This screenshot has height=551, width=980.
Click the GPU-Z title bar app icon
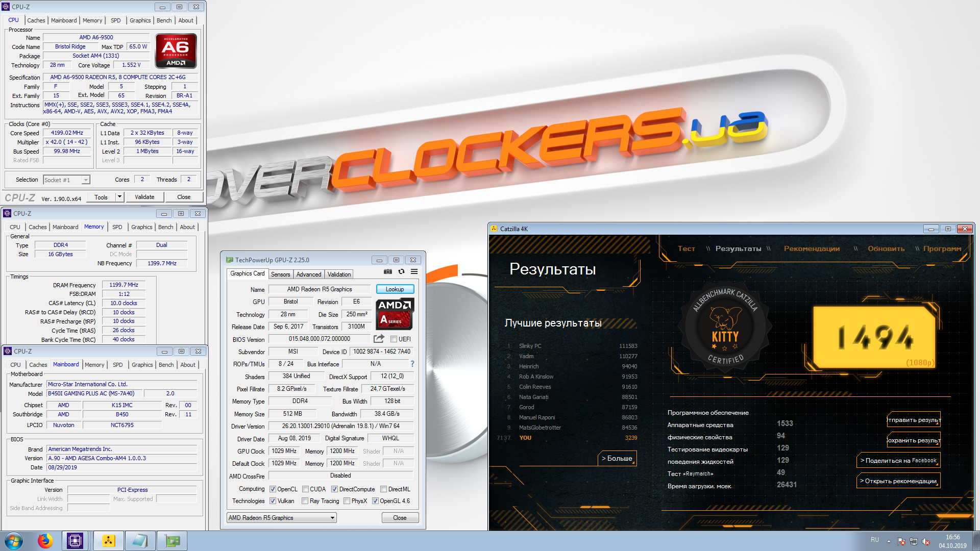(230, 260)
